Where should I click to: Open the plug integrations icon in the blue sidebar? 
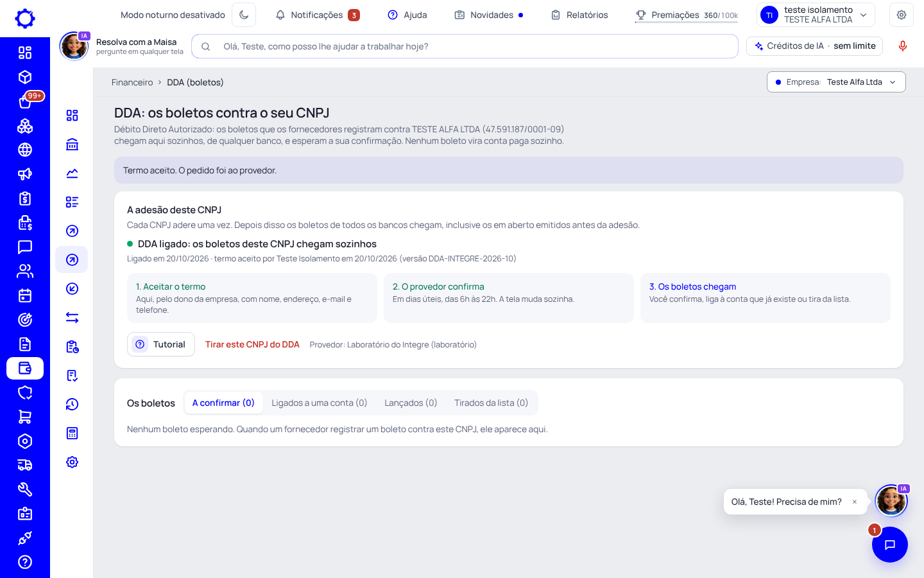point(25,538)
